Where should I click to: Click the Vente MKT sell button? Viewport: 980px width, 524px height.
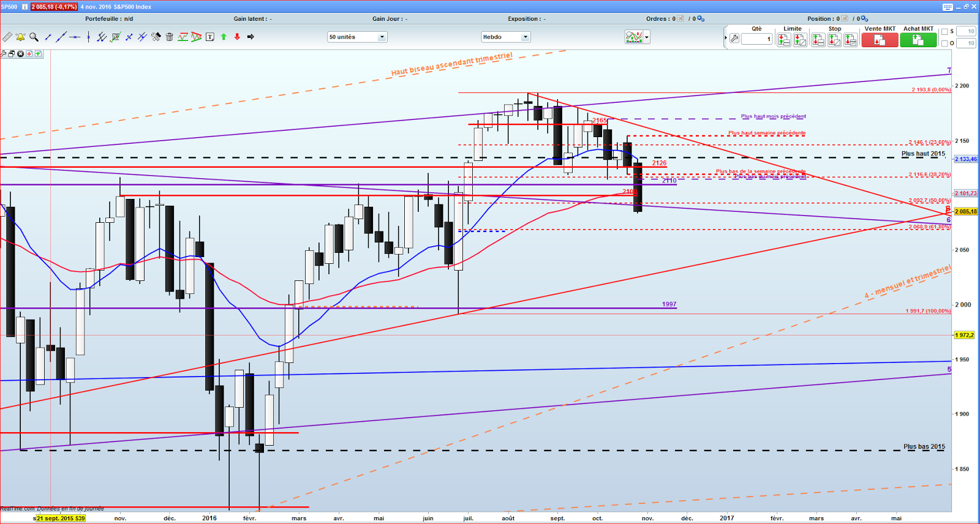[x=880, y=40]
